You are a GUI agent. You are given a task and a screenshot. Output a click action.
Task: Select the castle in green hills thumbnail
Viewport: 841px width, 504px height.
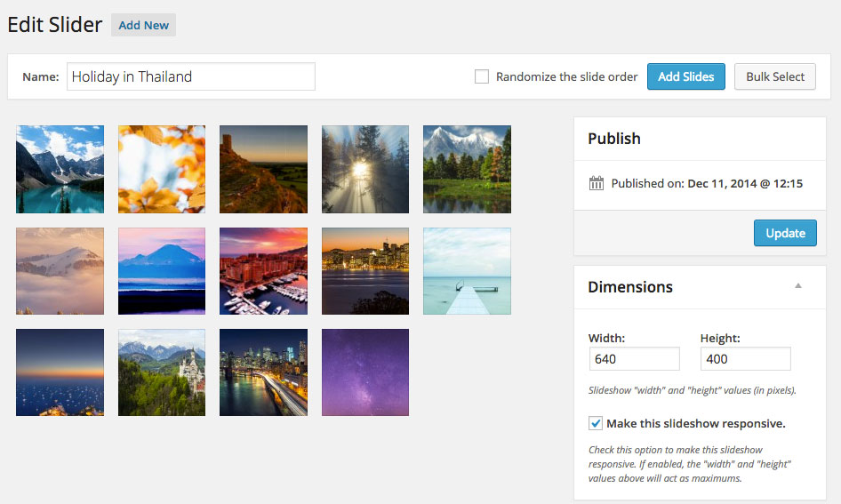click(x=162, y=372)
